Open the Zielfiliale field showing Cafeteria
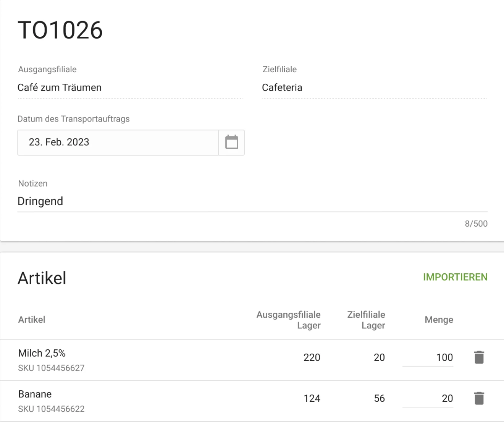 click(x=374, y=88)
